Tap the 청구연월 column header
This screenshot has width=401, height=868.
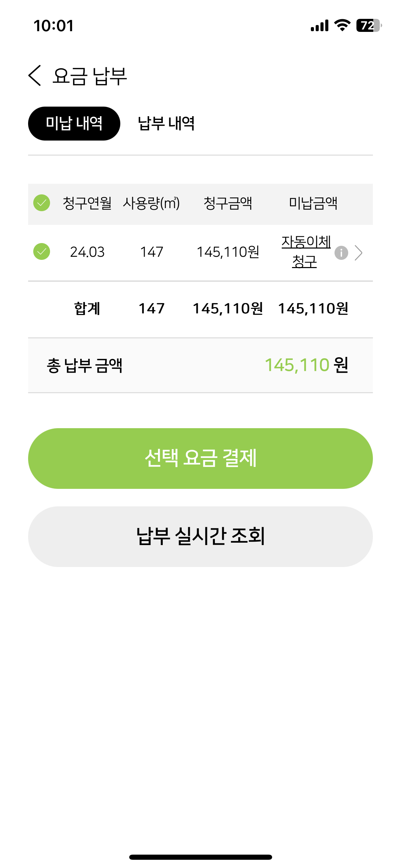pyautogui.click(x=87, y=203)
